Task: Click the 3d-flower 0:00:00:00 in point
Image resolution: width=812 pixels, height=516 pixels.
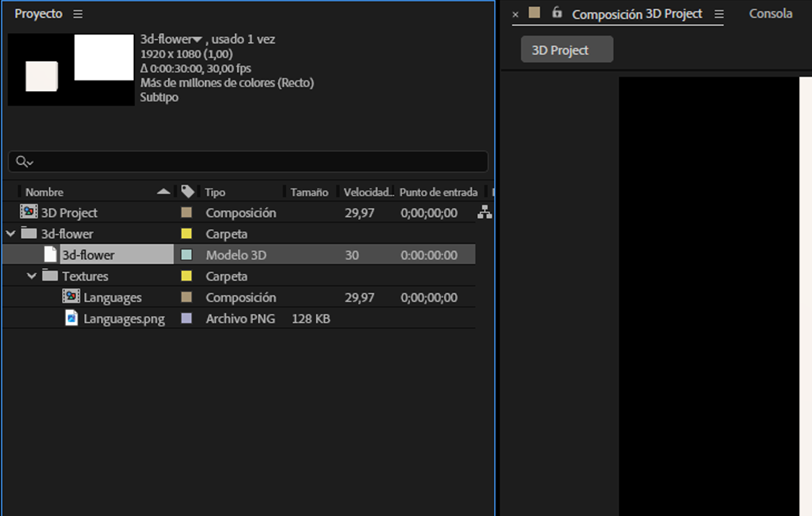Action: [429, 255]
